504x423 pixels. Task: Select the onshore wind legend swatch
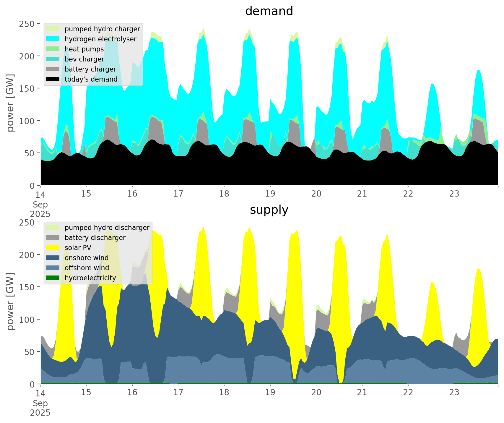[53, 258]
